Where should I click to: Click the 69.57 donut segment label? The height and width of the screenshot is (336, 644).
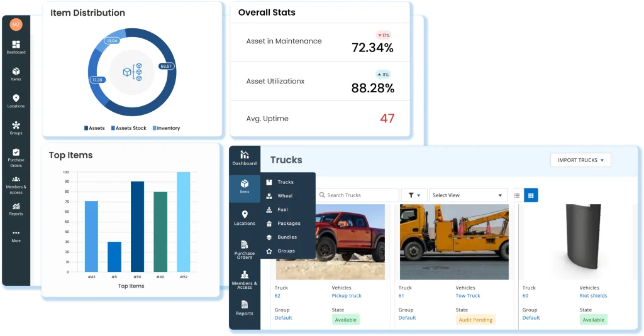pos(166,66)
